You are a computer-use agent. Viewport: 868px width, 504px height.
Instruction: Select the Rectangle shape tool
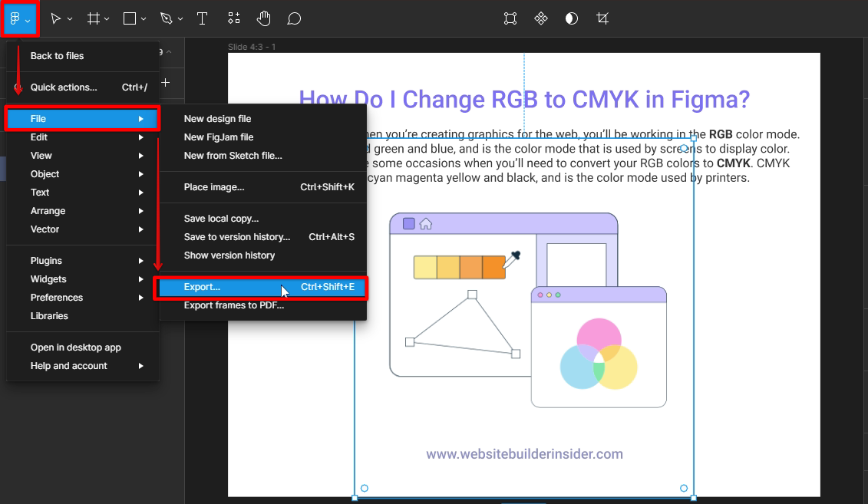(130, 19)
